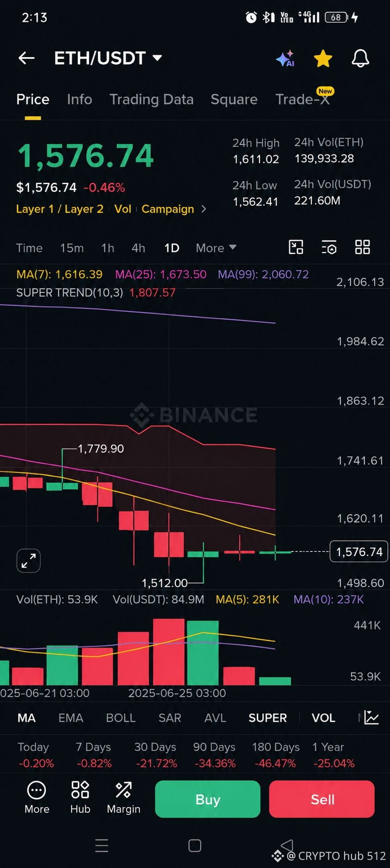Tap the Vol MA(5) 281K legend
The height and width of the screenshot is (868, 390).
[248, 599]
